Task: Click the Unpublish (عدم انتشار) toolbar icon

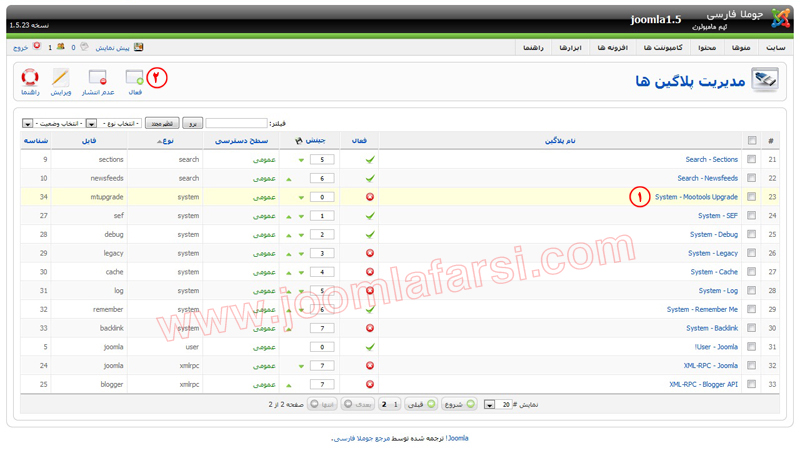Action: pos(97,78)
